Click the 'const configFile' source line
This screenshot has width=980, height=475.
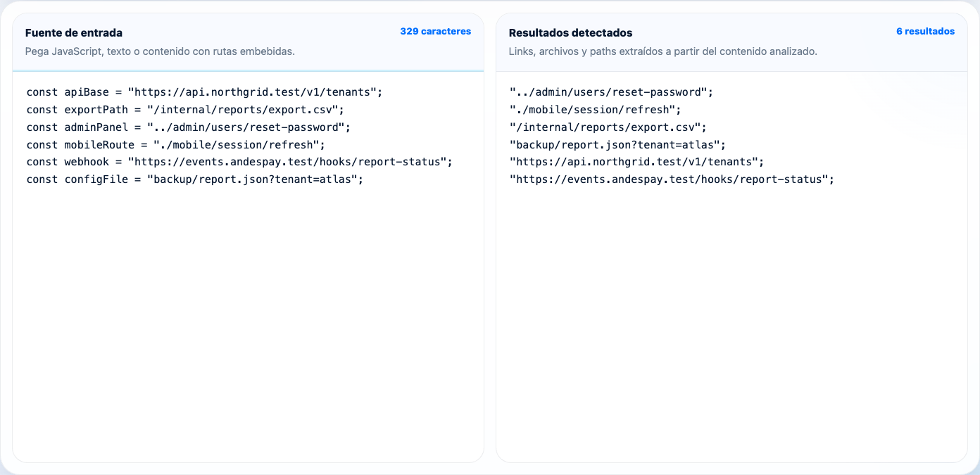click(195, 179)
